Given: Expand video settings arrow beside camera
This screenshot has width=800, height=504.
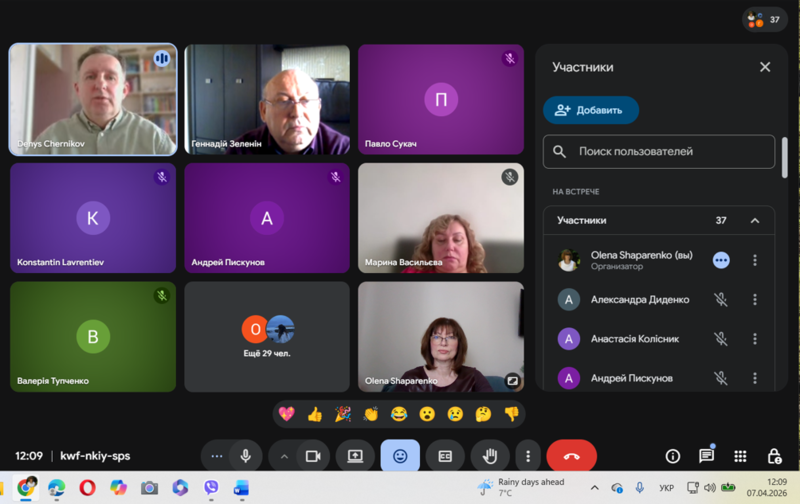Looking at the screenshot, I should coord(284,456).
